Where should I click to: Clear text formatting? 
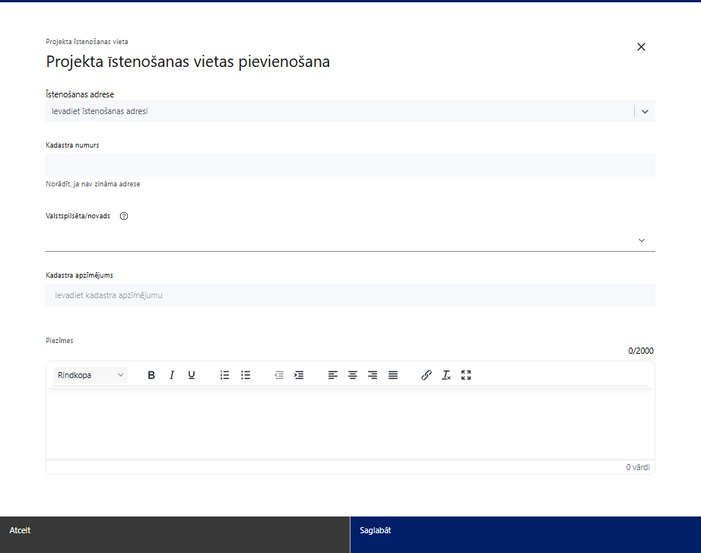pyautogui.click(x=446, y=375)
